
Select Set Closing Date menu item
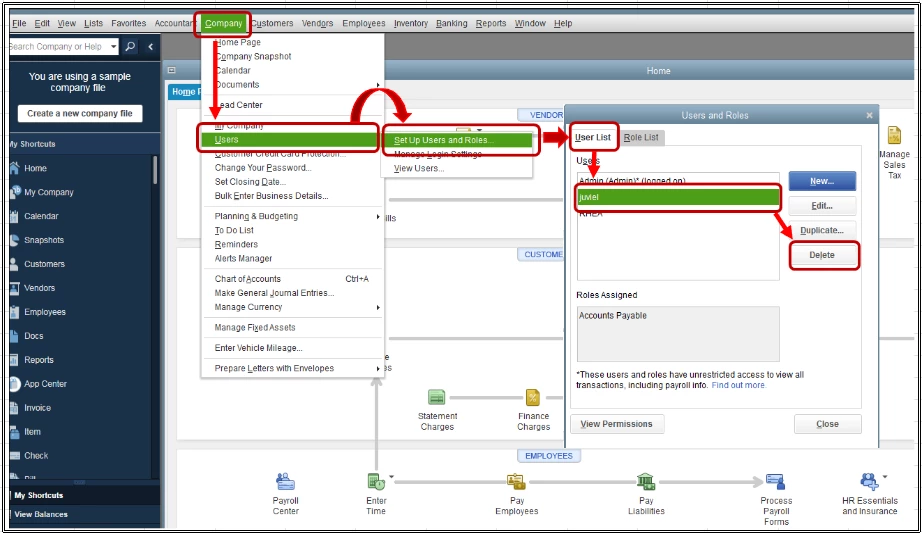[x=250, y=182]
